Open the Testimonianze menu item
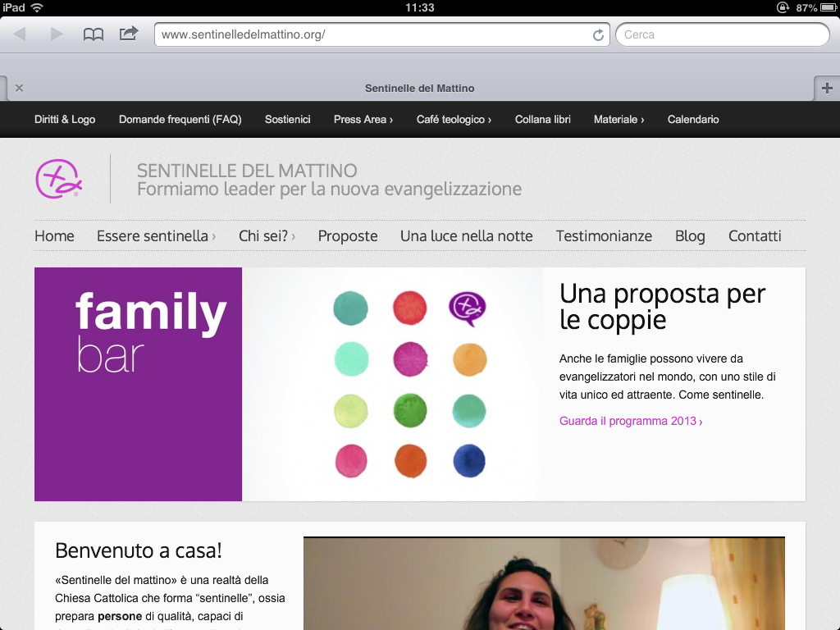Image resolution: width=840 pixels, height=630 pixels. click(x=604, y=236)
